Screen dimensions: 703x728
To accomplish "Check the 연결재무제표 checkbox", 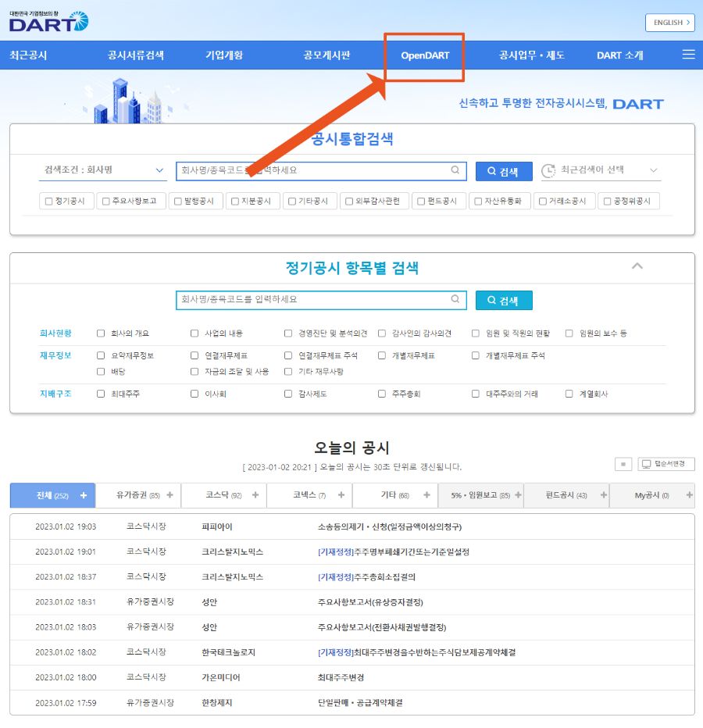I will tap(194, 355).
